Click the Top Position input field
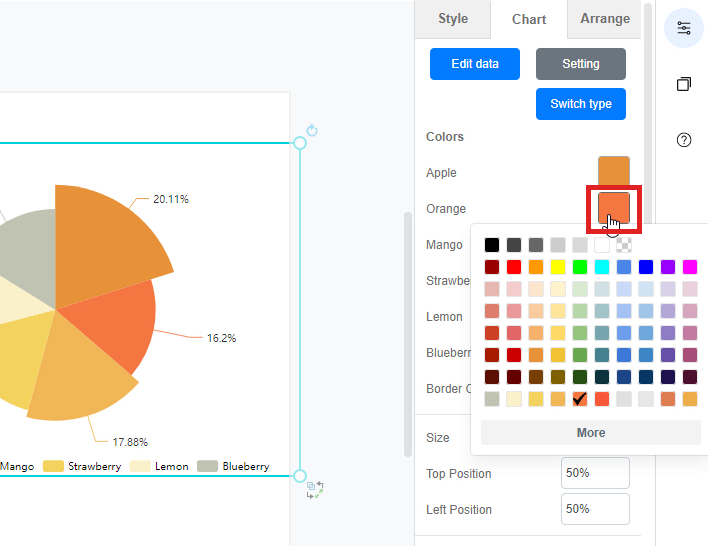The image size is (708, 546). (x=595, y=473)
